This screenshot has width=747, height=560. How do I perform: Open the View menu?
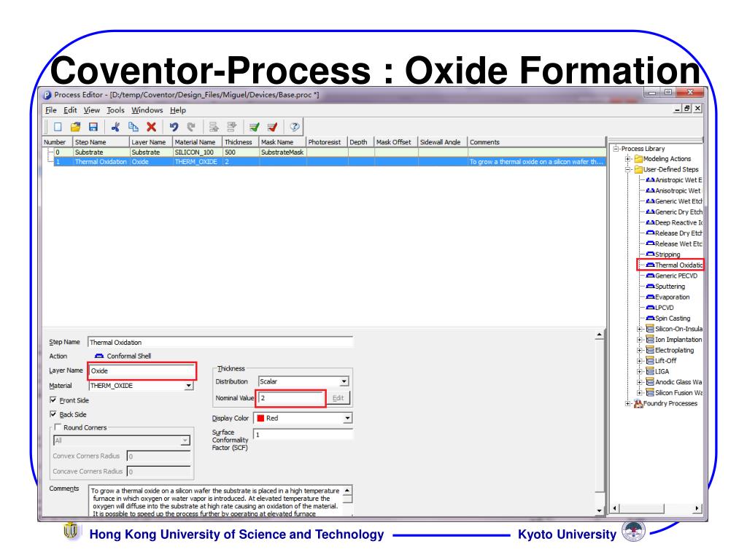pos(91,110)
